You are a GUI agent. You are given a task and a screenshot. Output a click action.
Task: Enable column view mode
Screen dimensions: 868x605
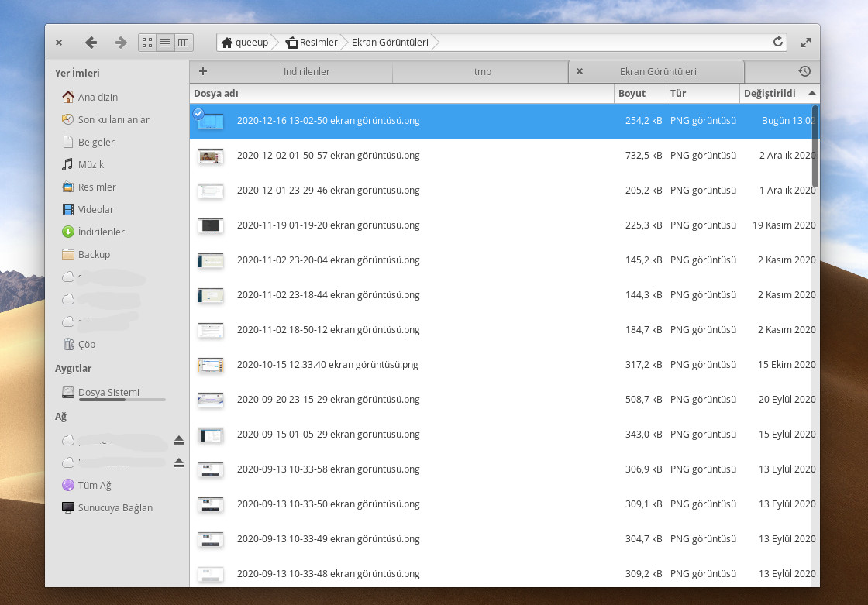coord(183,43)
